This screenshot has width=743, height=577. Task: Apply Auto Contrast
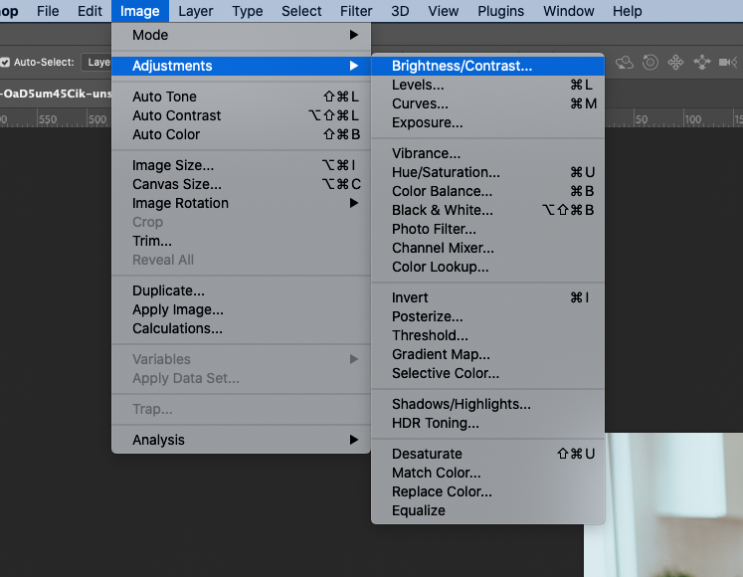(241, 116)
